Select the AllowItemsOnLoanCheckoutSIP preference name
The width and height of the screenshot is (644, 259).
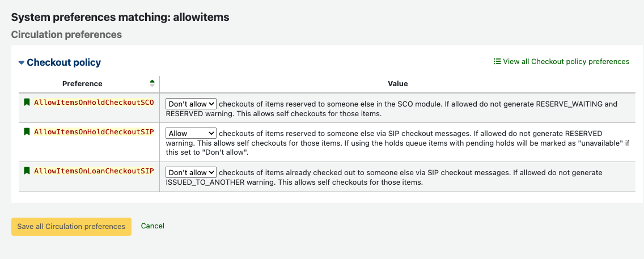(94, 171)
